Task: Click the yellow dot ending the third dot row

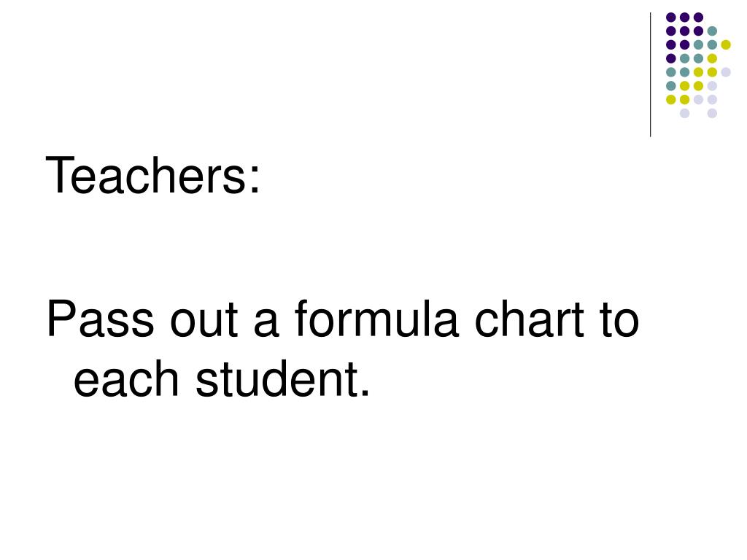Action: tap(726, 44)
